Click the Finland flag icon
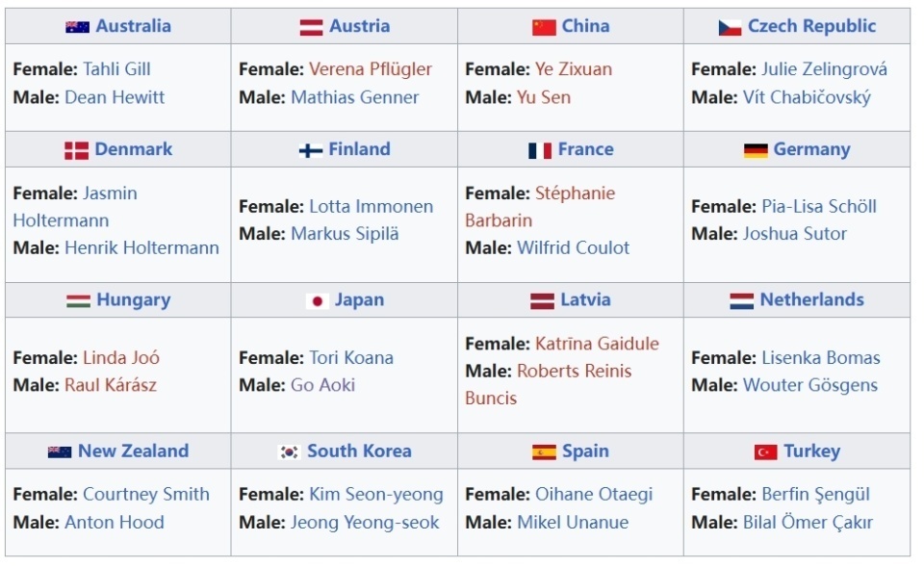The width and height of the screenshot is (924, 567). [311, 150]
